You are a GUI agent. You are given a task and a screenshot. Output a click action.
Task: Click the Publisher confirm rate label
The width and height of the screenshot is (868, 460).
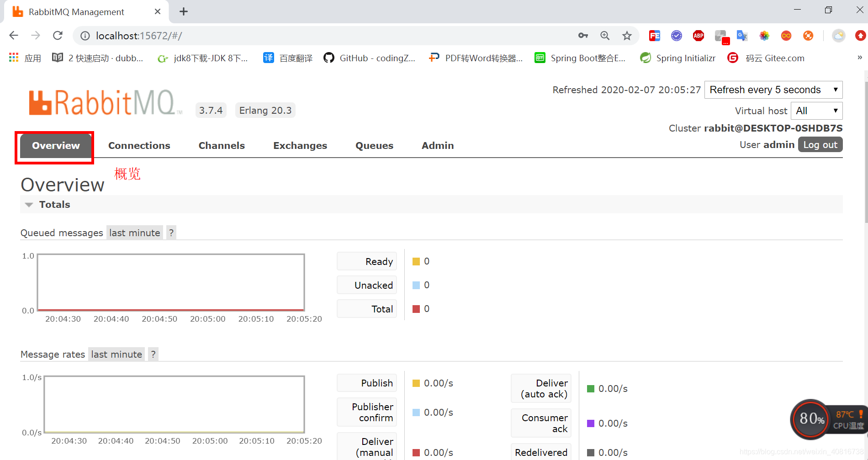(367, 412)
